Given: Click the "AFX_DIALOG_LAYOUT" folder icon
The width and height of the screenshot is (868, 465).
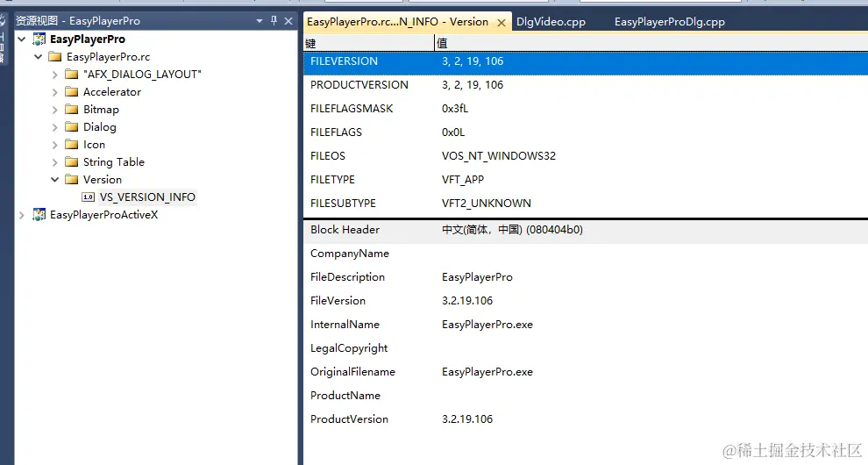Looking at the screenshot, I should click(71, 75).
